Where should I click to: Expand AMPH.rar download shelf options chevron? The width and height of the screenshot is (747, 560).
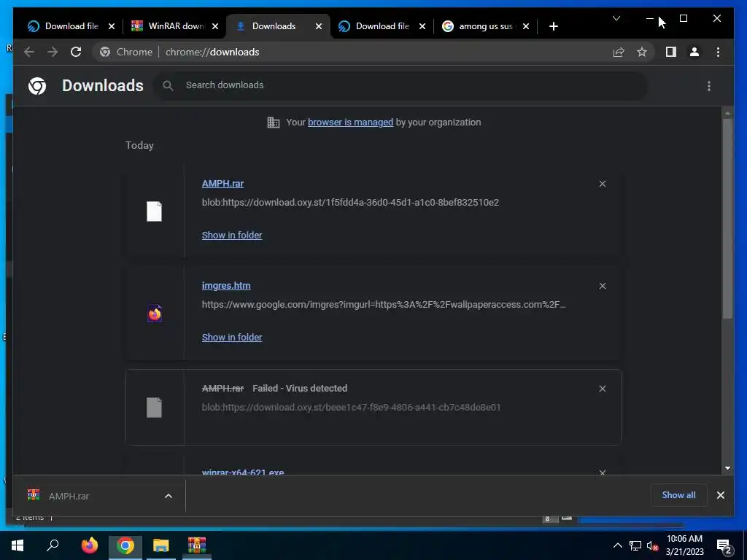[169, 496]
